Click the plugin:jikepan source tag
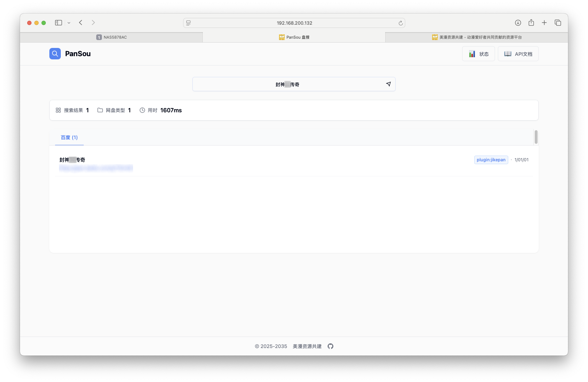The height and width of the screenshot is (382, 588). point(491,160)
